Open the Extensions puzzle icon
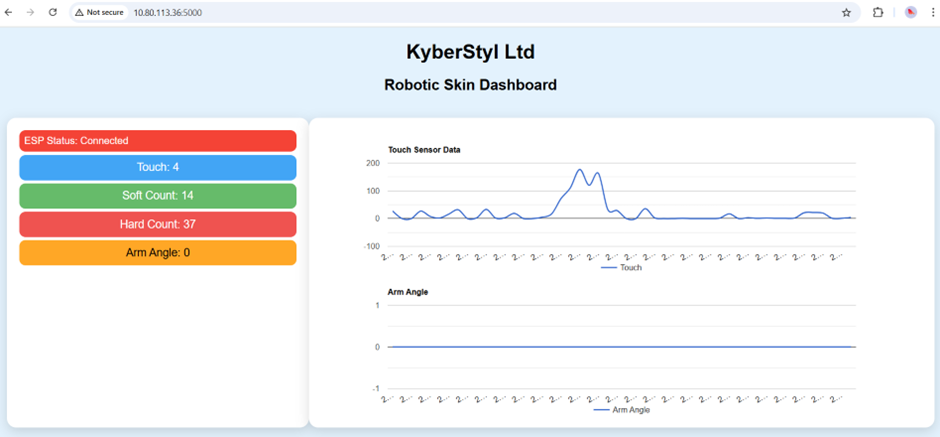Screen dimensions: 940x437 (878, 13)
